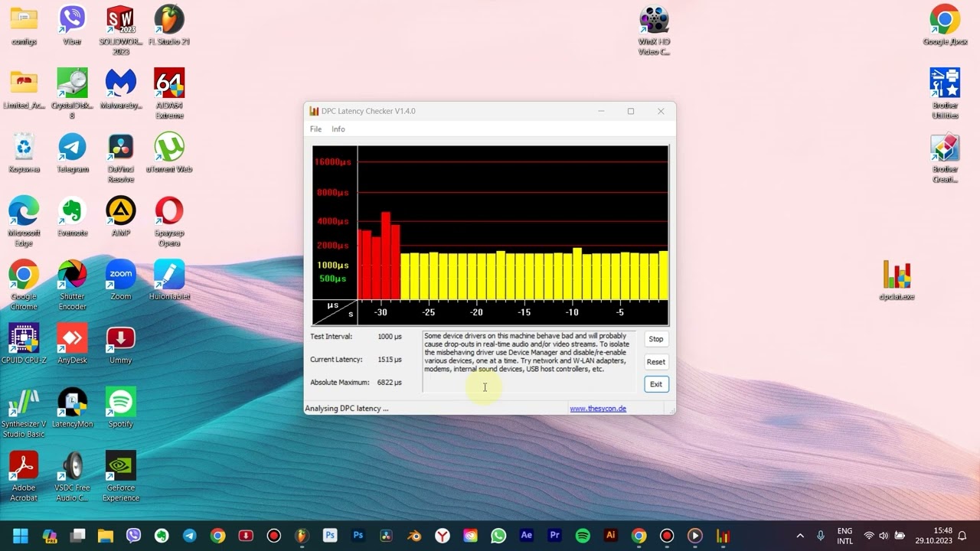Open the notifications bell in the tray
The image size is (980, 551).
pyautogui.click(x=962, y=536)
